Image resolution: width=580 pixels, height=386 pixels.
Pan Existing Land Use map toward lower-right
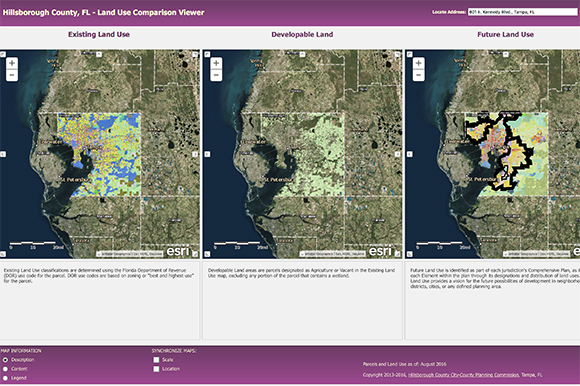point(195,254)
